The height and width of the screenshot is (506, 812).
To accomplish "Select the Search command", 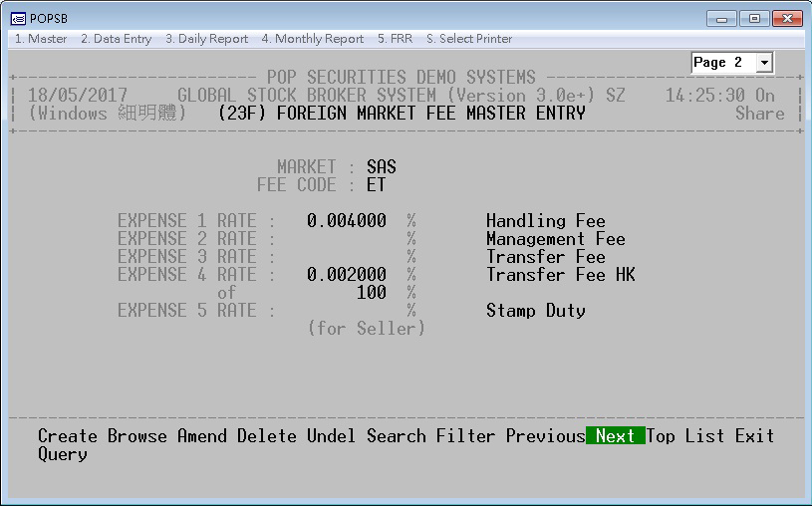I will [397, 436].
